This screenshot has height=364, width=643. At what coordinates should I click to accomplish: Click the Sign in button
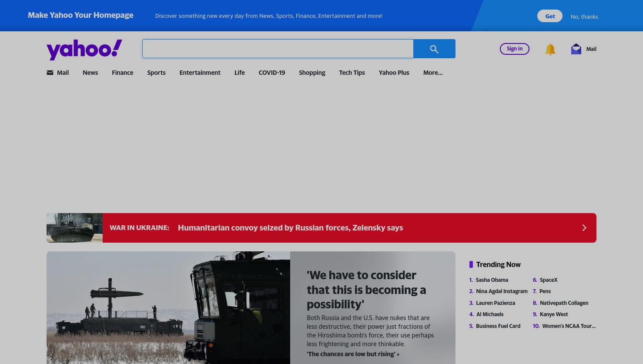[515, 49]
